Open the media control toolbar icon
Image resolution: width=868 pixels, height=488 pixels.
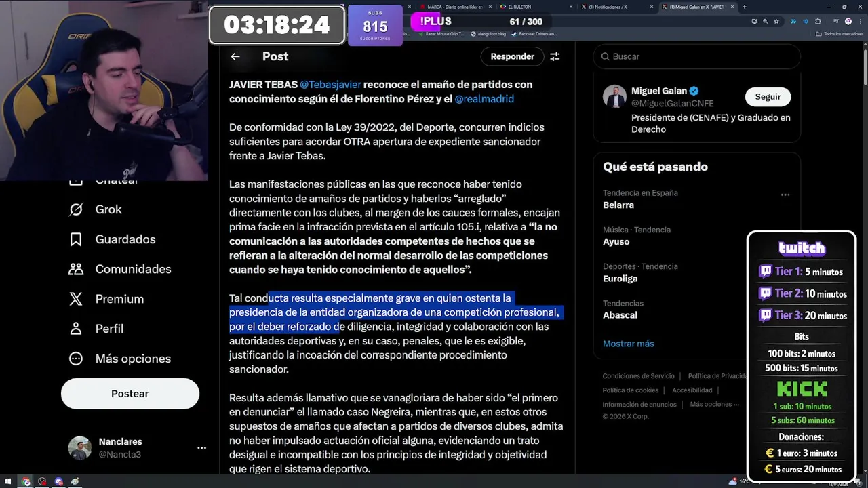pyautogui.click(x=835, y=22)
